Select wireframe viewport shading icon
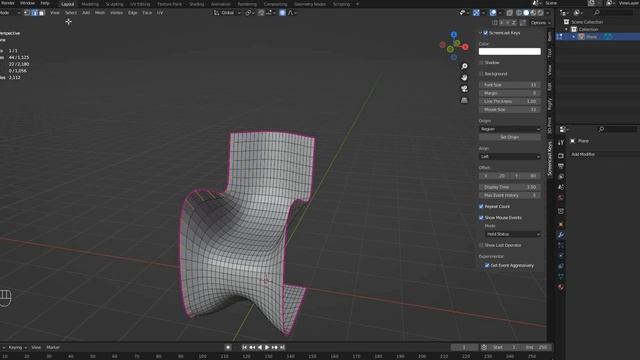The height and width of the screenshot is (360, 640). click(x=519, y=13)
